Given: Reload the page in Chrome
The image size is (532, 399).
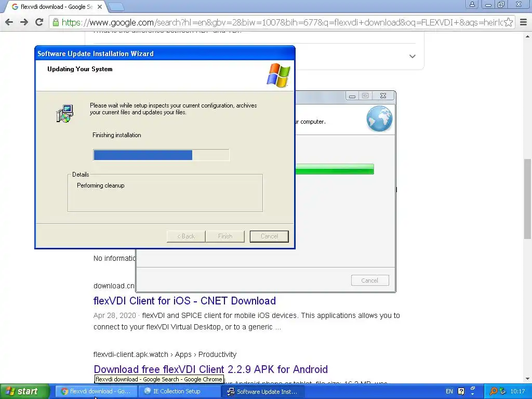Looking at the screenshot, I should (39, 22).
